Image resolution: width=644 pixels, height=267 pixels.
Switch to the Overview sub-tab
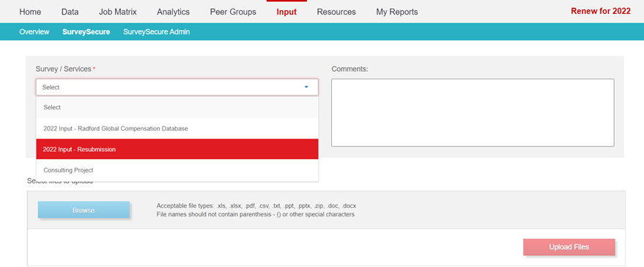coord(34,32)
